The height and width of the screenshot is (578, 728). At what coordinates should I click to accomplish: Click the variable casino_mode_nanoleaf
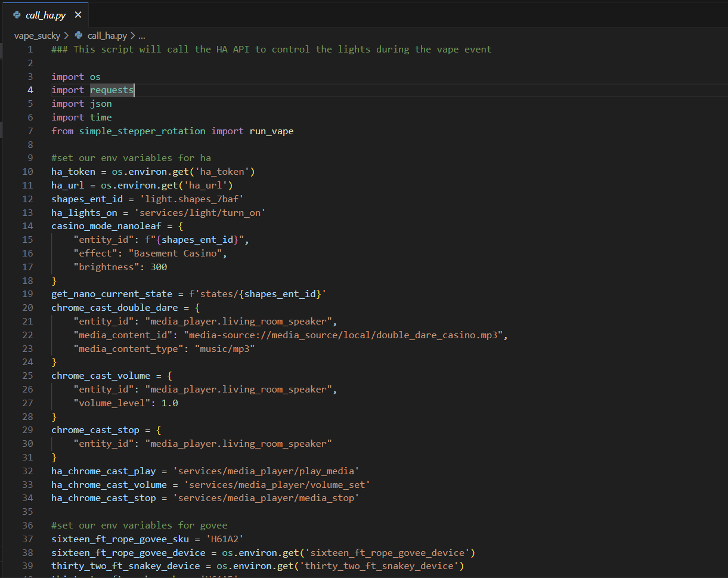pos(106,226)
